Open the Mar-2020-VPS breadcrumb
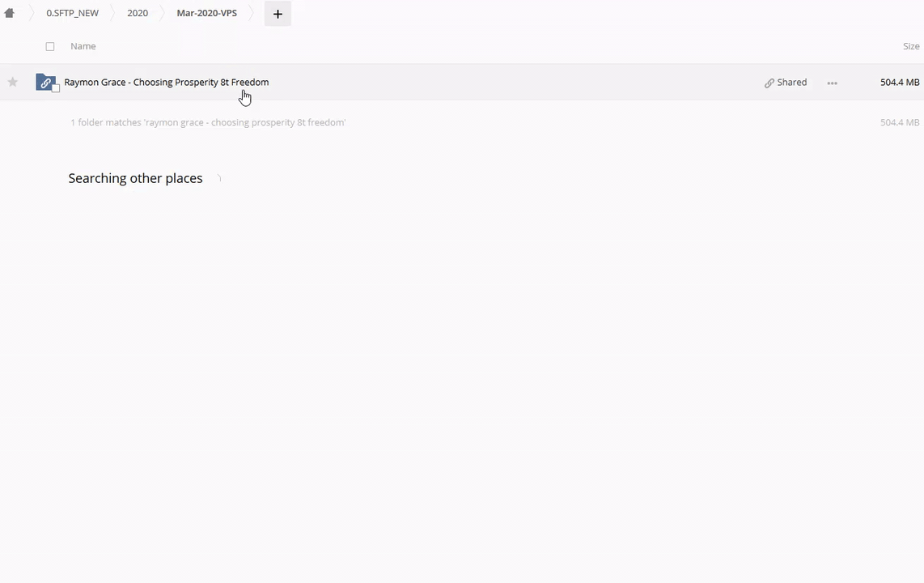 coord(207,13)
